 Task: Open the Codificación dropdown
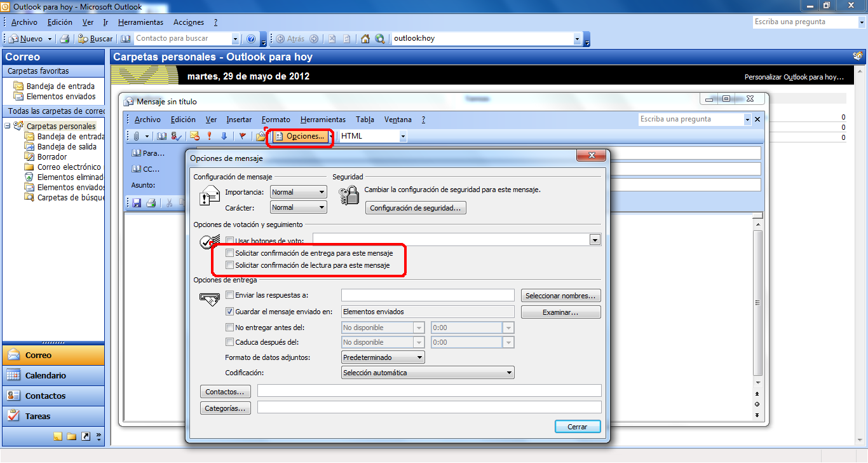tap(428, 373)
